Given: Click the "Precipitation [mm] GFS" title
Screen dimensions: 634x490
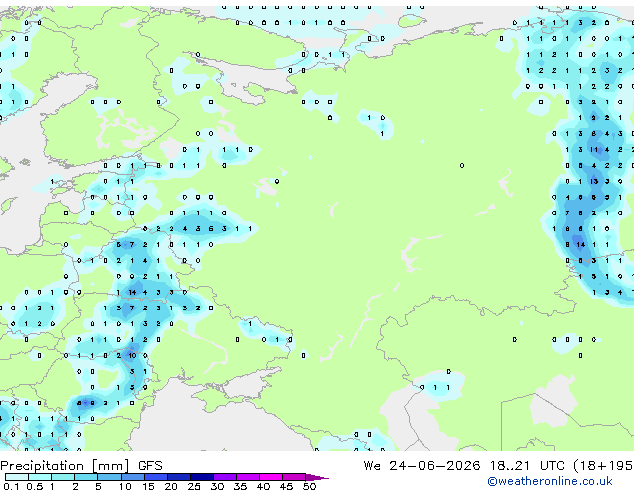Looking at the screenshot, I should pyautogui.click(x=81, y=466).
